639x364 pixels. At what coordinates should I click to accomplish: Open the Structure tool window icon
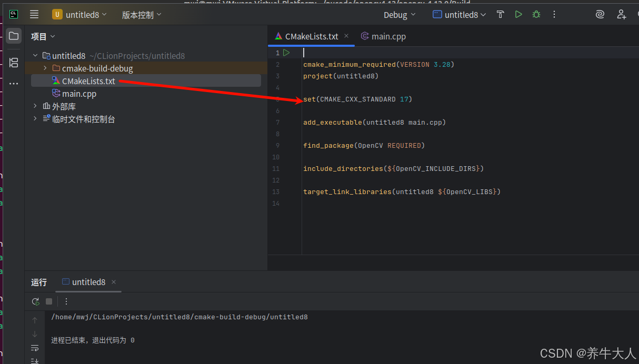click(14, 63)
